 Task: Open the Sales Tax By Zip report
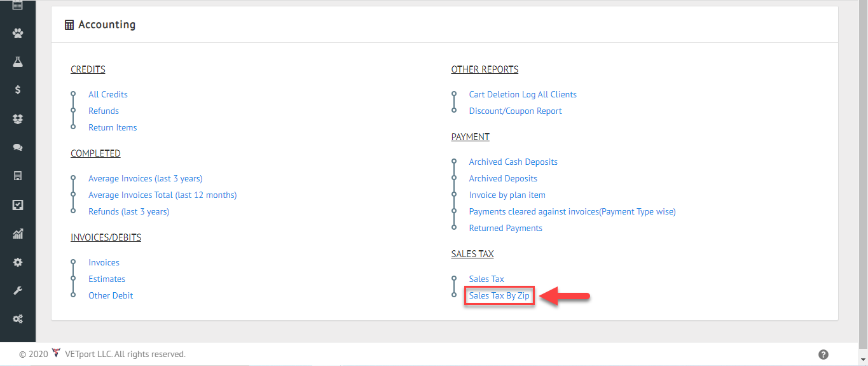pyautogui.click(x=499, y=295)
